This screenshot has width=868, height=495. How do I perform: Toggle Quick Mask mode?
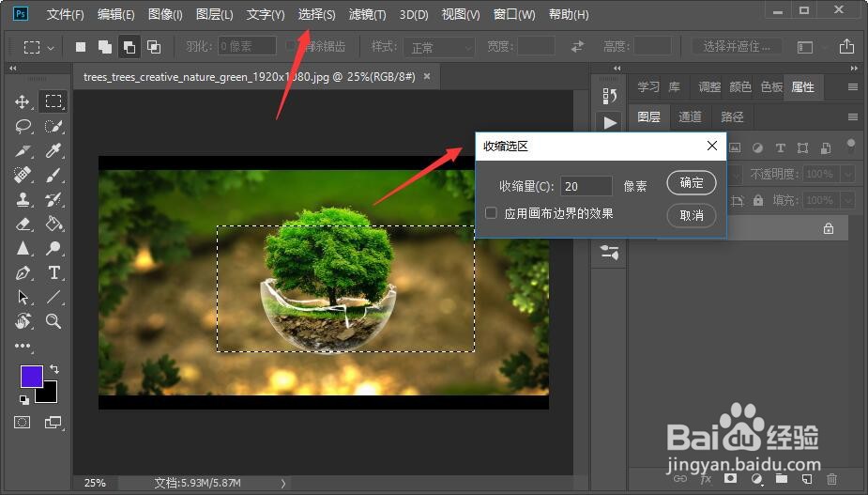pyautogui.click(x=23, y=423)
